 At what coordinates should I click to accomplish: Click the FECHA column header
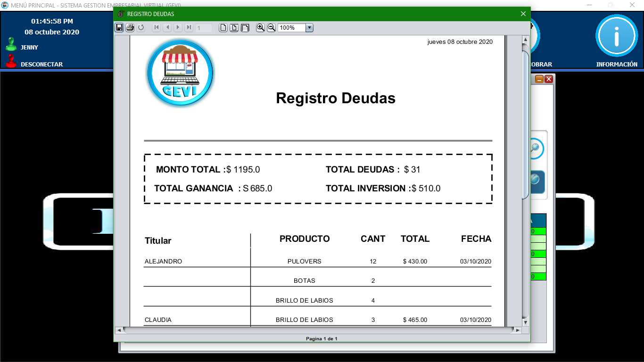point(476,239)
